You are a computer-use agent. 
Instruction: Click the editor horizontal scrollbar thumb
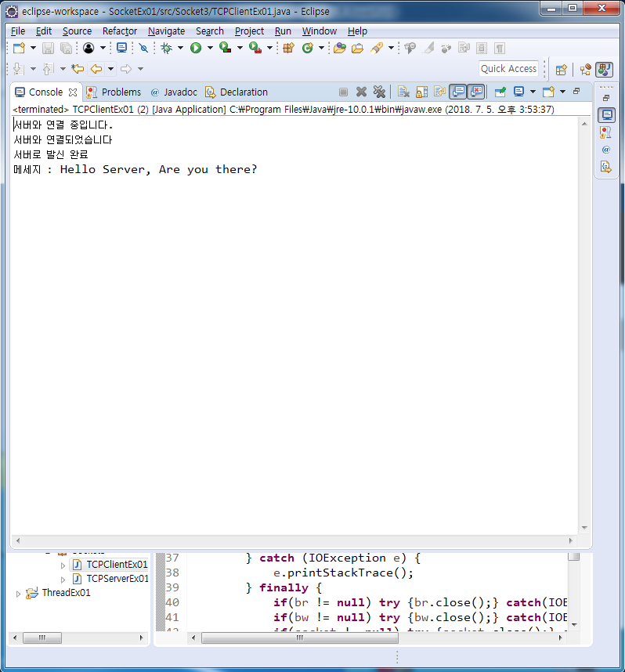coord(300,638)
